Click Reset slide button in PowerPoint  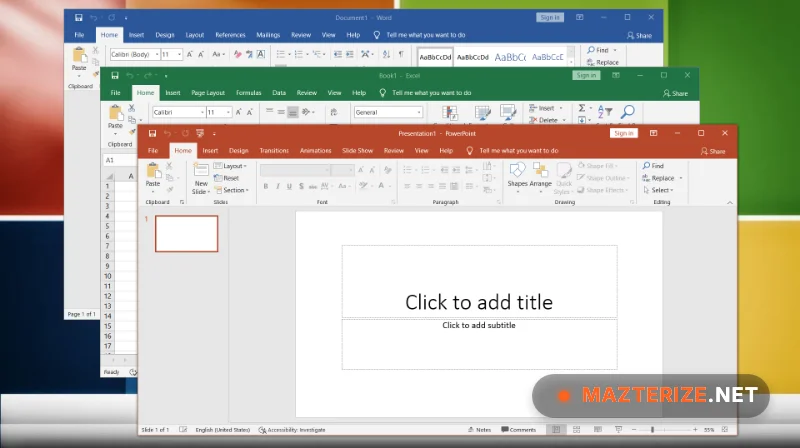pos(227,178)
